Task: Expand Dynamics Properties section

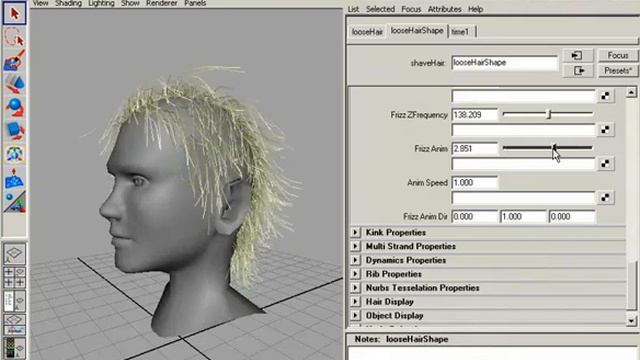Action: pos(355,260)
